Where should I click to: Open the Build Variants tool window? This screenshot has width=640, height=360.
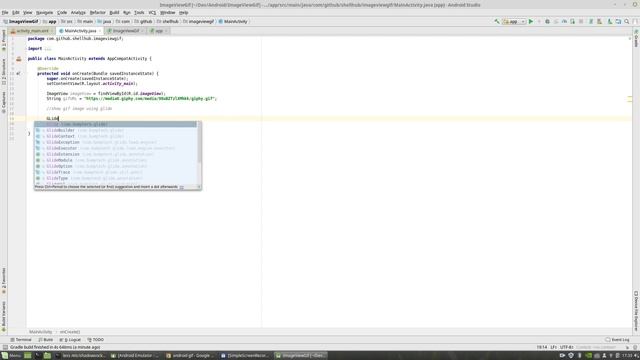[x=4, y=316]
